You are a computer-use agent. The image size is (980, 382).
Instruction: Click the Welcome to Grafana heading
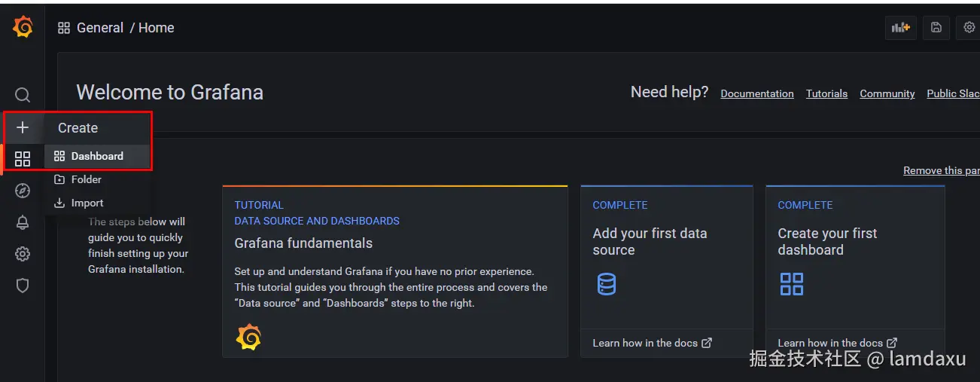point(170,93)
